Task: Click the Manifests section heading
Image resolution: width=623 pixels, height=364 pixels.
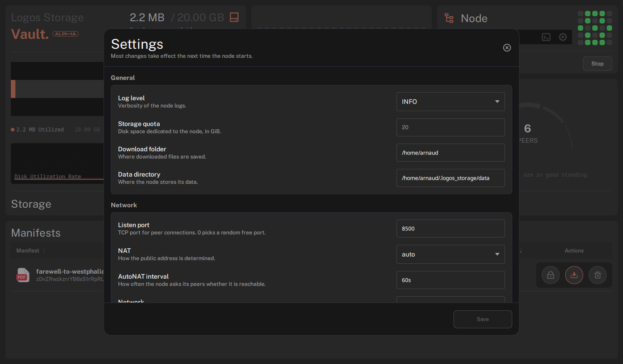Action: [36, 233]
